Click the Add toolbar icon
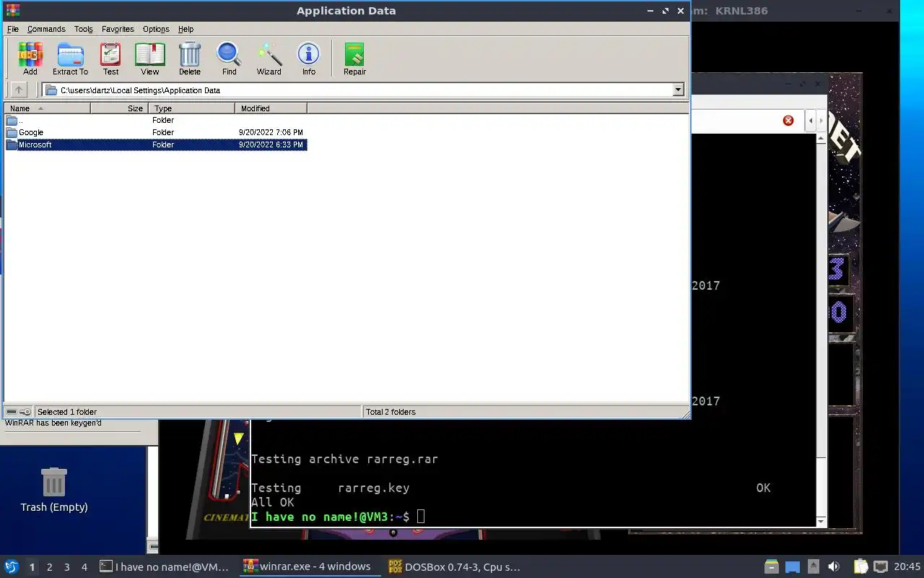This screenshot has width=924, height=578. (30, 59)
